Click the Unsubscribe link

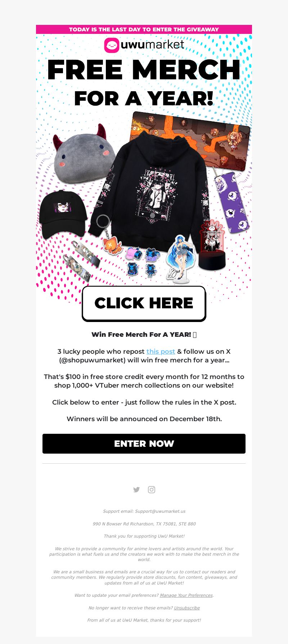coord(187,608)
